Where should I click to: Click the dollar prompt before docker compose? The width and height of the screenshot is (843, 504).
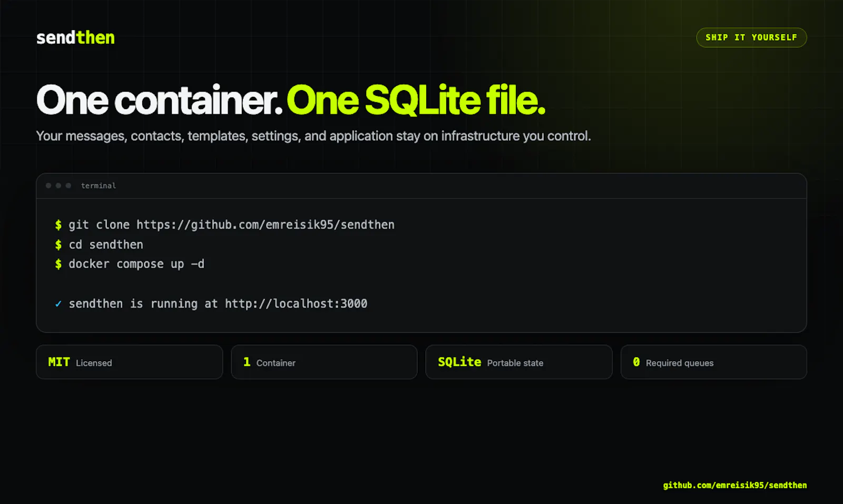click(58, 264)
